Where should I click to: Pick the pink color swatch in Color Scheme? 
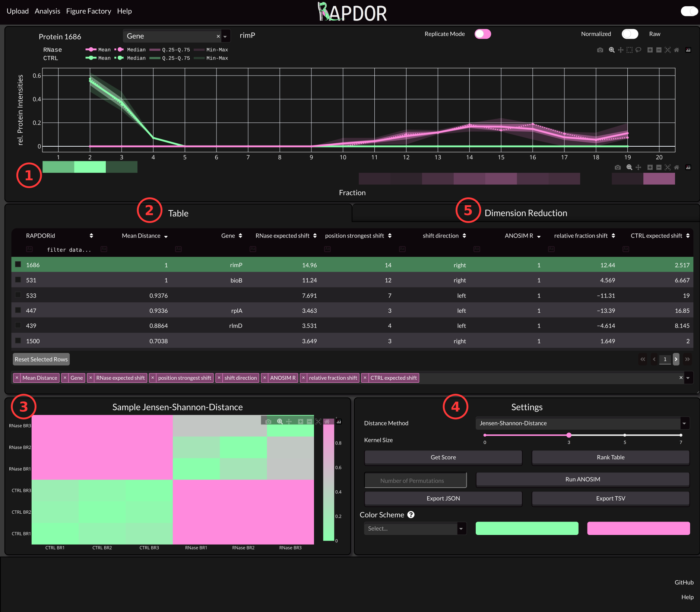pyautogui.click(x=638, y=528)
